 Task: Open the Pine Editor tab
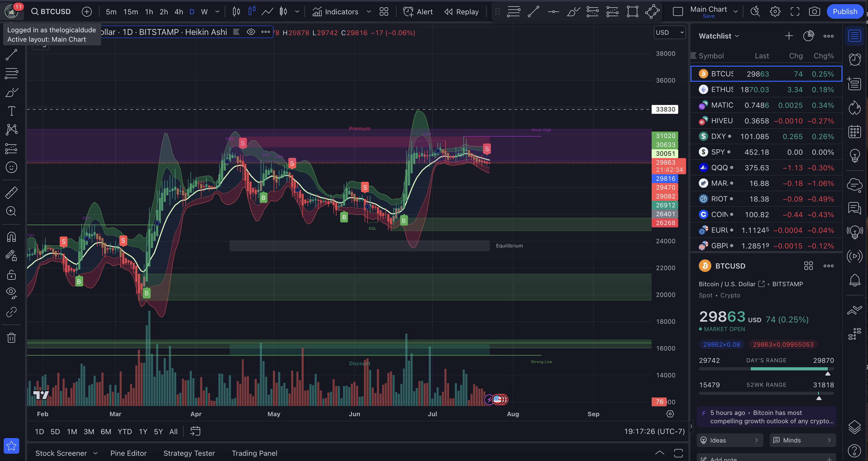coord(129,453)
